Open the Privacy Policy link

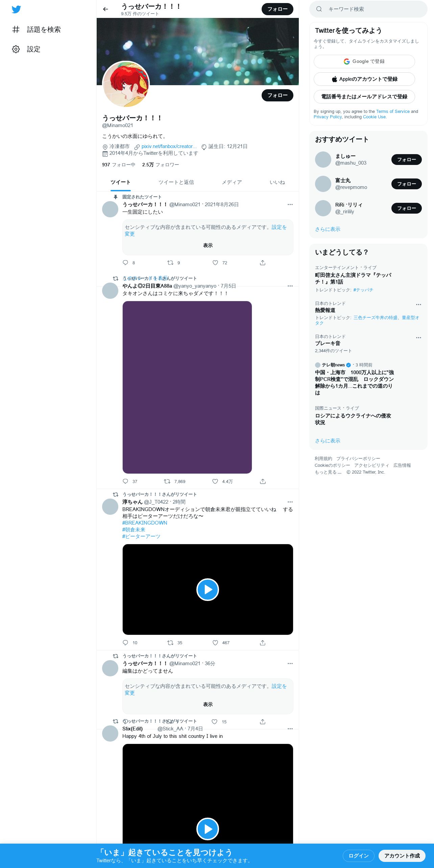pyautogui.click(x=328, y=117)
